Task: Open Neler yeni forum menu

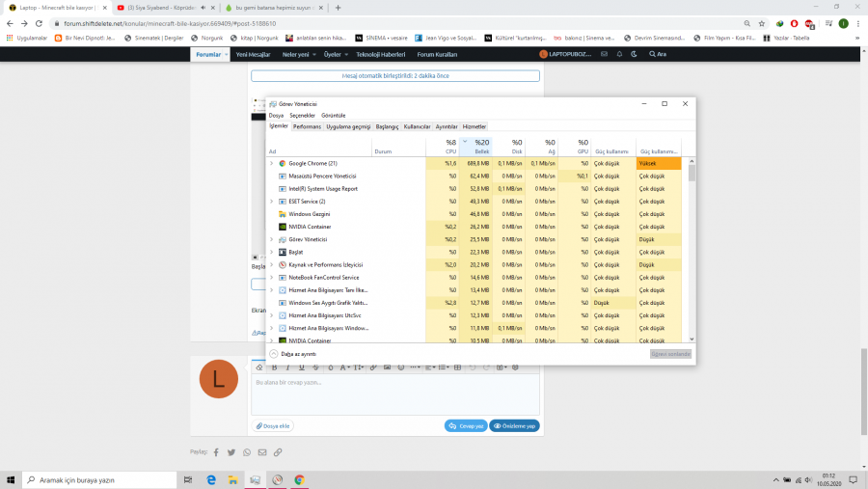Action: 299,54
